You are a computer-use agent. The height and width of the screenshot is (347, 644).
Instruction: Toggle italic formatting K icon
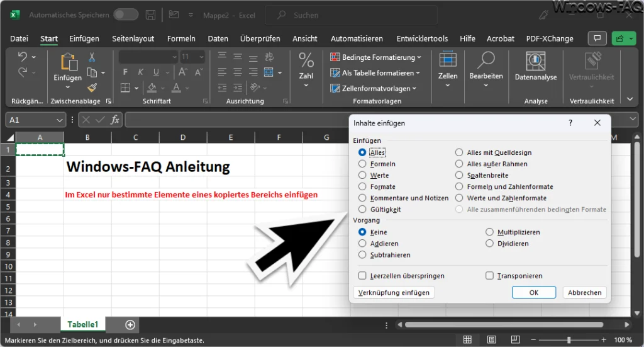140,72
